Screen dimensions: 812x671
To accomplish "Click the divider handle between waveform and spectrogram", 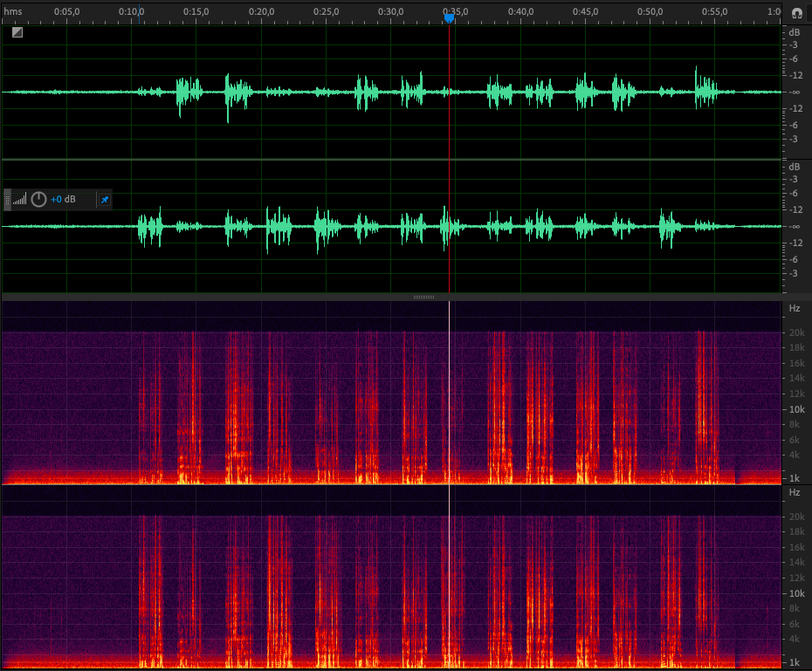I will [423, 298].
